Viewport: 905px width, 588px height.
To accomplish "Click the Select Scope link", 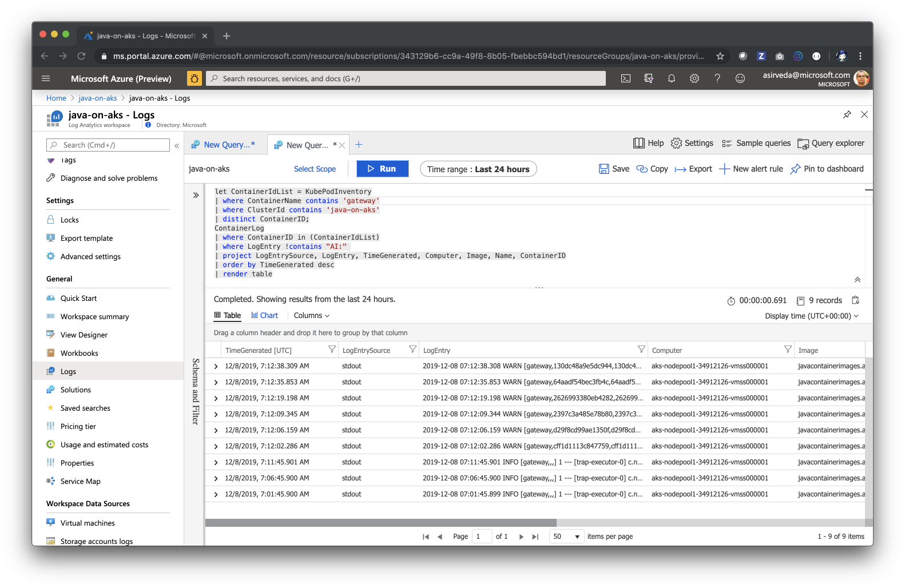I will (315, 169).
